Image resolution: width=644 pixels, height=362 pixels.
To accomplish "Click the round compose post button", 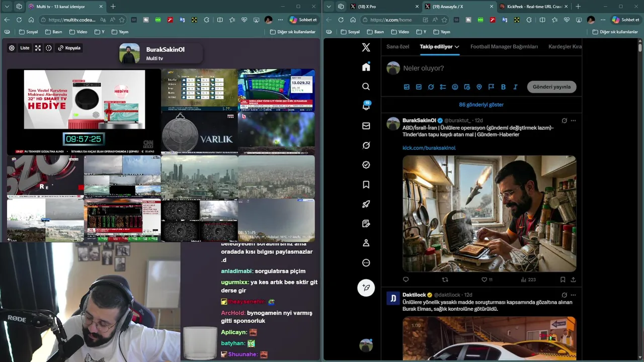I will [366, 288].
